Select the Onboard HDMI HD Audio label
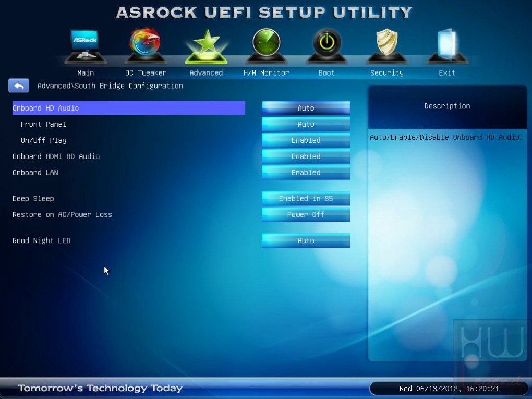This screenshot has height=399, width=532. click(x=56, y=156)
